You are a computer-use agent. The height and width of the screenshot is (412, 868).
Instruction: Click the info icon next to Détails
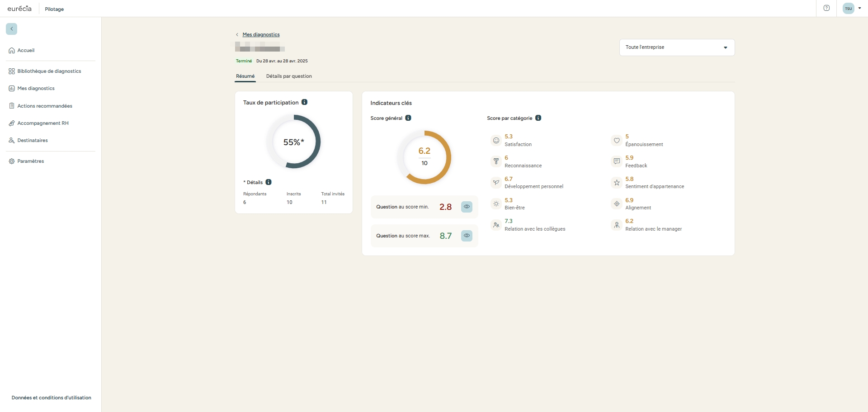point(269,182)
